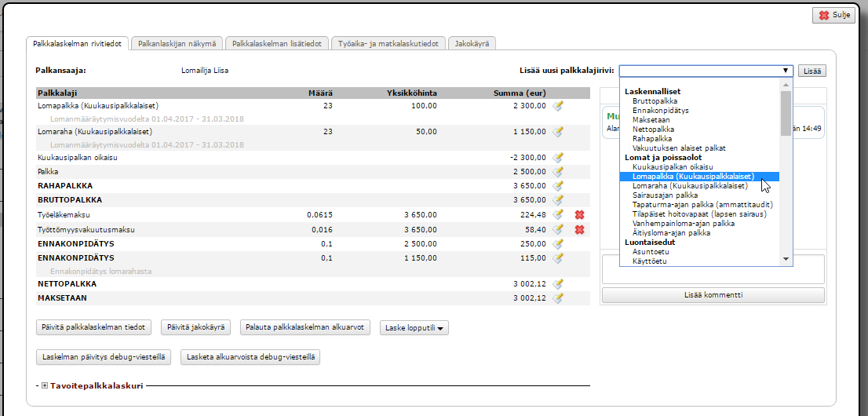The width and height of the screenshot is (868, 416).
Task: Go to the Työaika- ja matkalaskutiedot tab
Action: pyautogui.click(x=388, y=43)
